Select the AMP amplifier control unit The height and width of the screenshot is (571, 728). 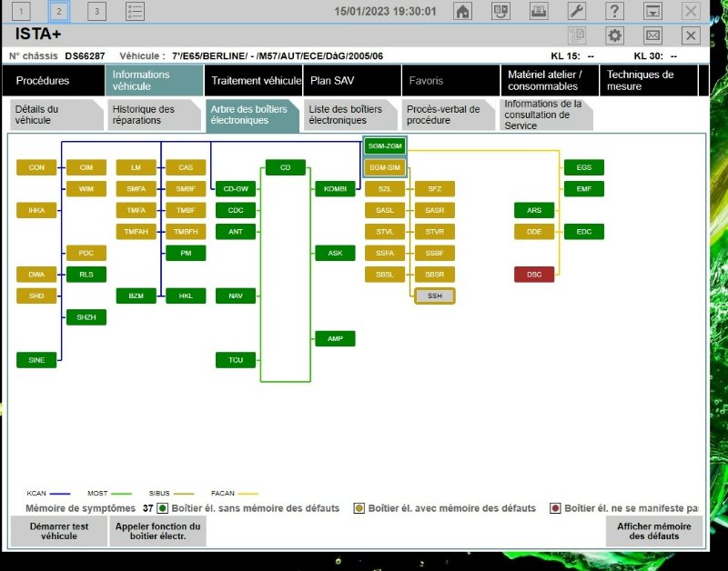coord(335,338)
